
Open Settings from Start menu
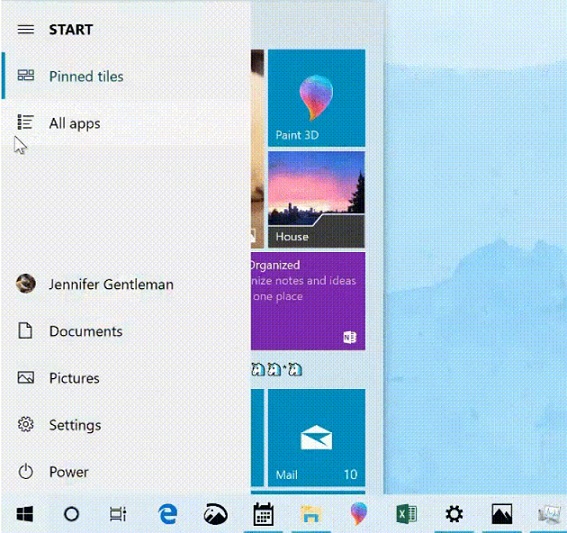(126, 425)
